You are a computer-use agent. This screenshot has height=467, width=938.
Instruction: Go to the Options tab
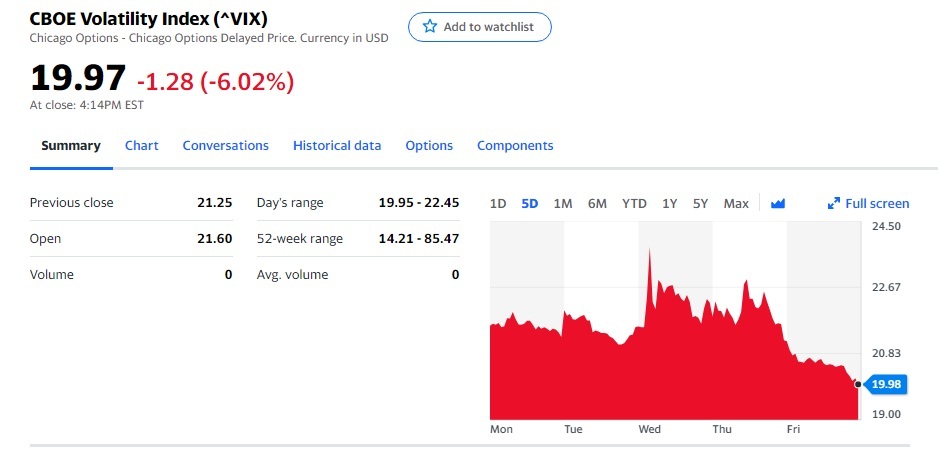(429, 146)
